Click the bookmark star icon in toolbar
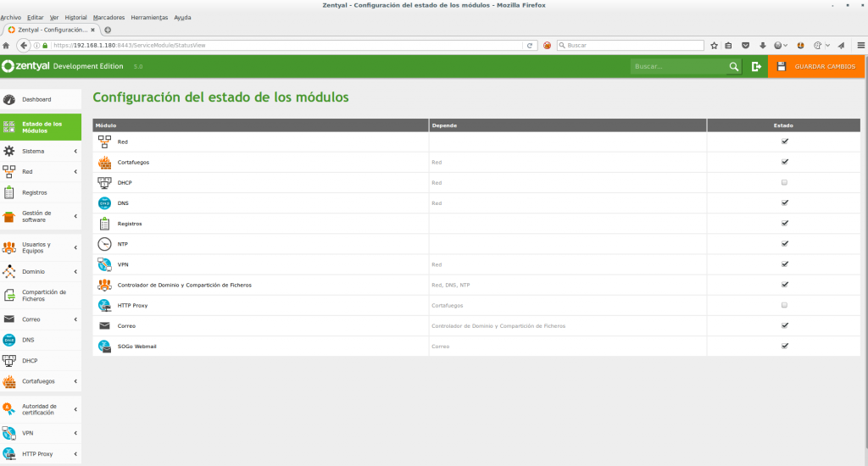This screenshot has height=466, width=868. point(714,46)
